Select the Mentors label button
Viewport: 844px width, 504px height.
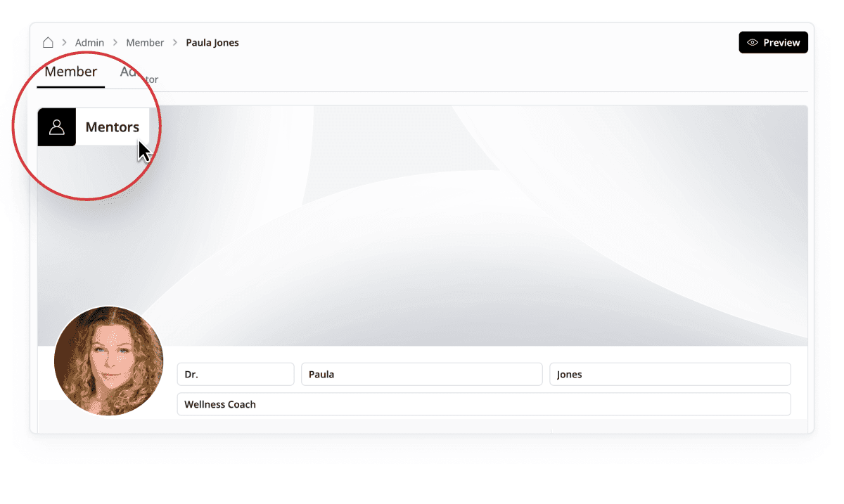point(113,127)
